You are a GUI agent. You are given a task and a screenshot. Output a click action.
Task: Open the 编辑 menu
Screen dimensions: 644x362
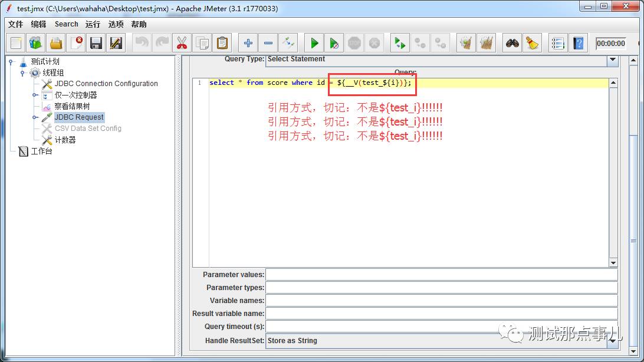[38, 24]
